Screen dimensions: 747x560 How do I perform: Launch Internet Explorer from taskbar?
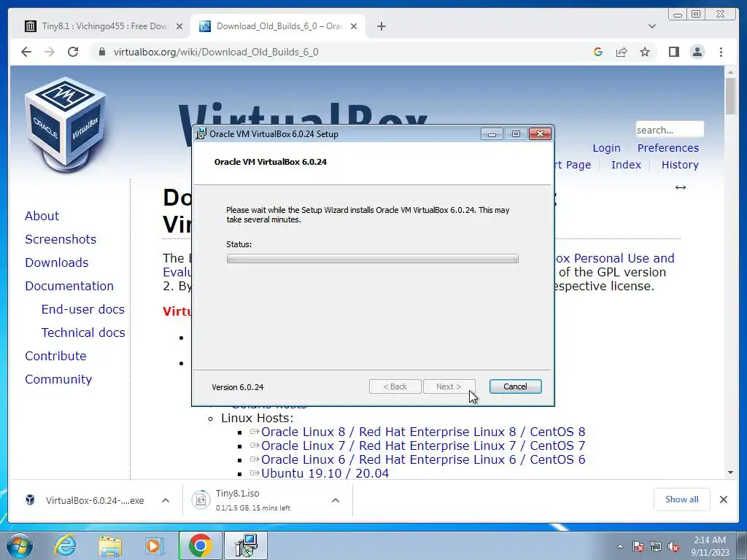[64, 545]
